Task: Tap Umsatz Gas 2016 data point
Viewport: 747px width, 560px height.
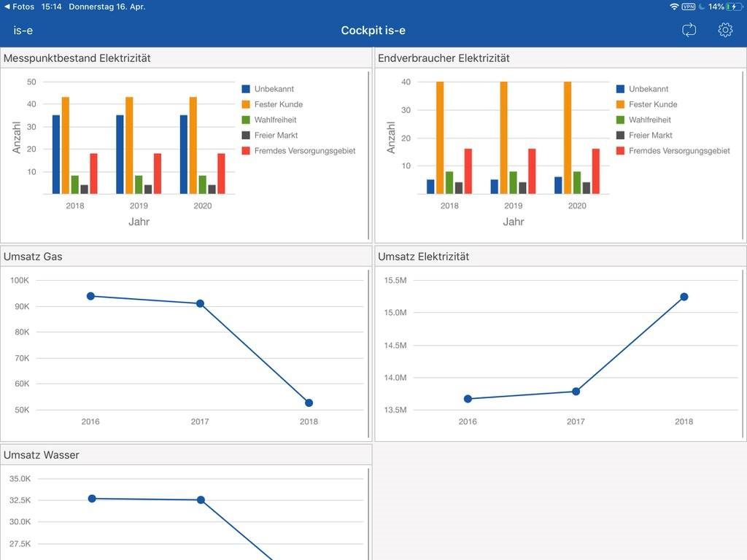Action: (x=90, y=296)
